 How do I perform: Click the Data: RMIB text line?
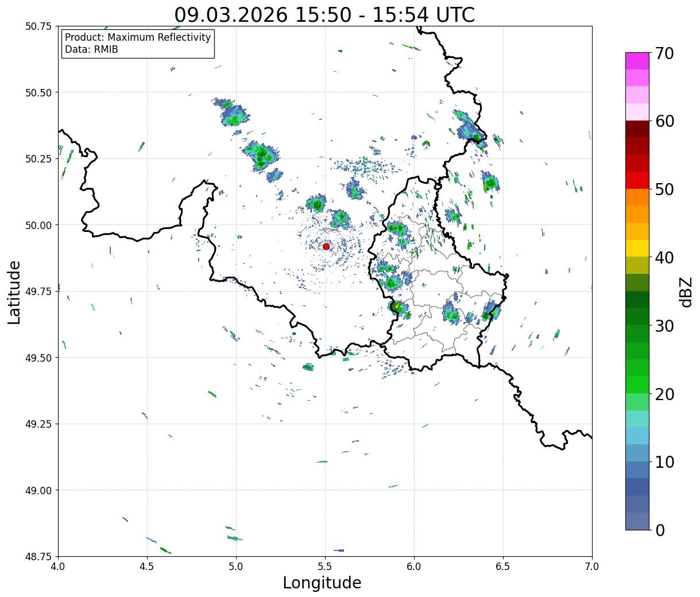point(91,50)
